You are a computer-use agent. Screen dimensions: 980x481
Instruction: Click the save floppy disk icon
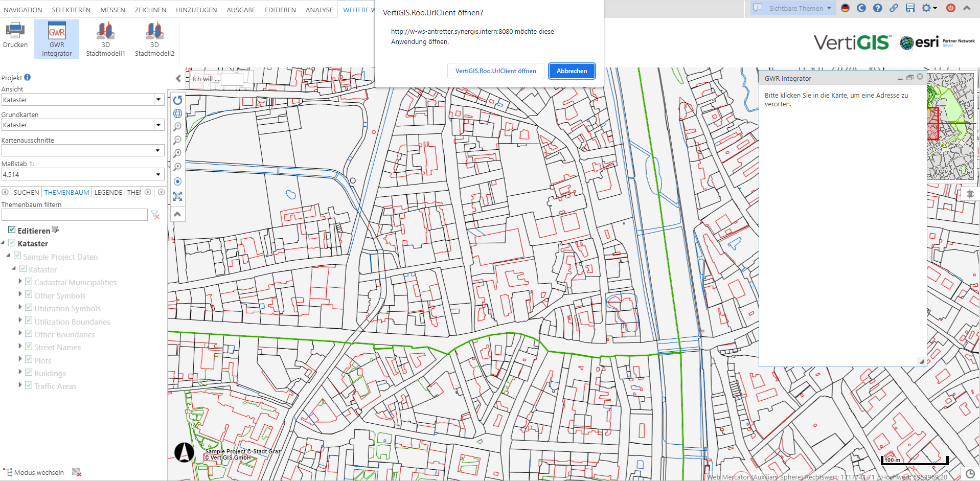(910, 8)
